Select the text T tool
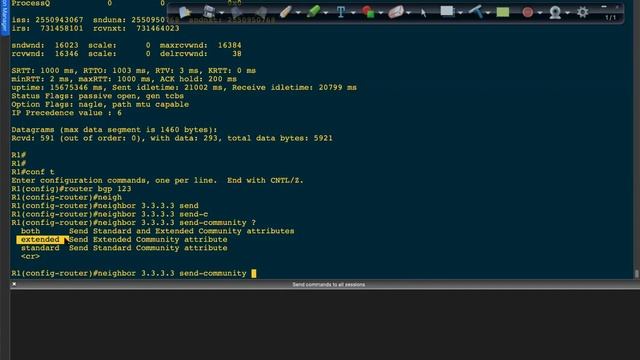The width and height of the screenshot is (640, 360). coord(341,12)
